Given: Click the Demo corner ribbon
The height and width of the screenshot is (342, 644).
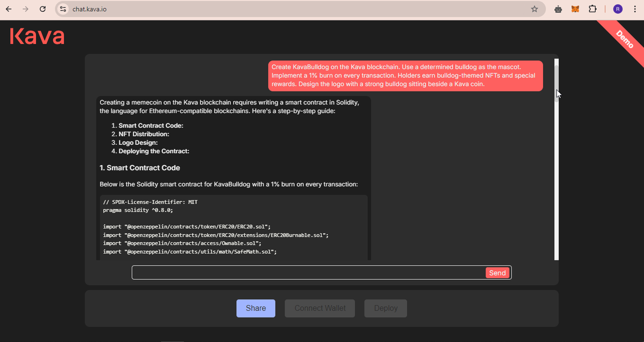Looking at the screenshot, I should tap(624, 38).
